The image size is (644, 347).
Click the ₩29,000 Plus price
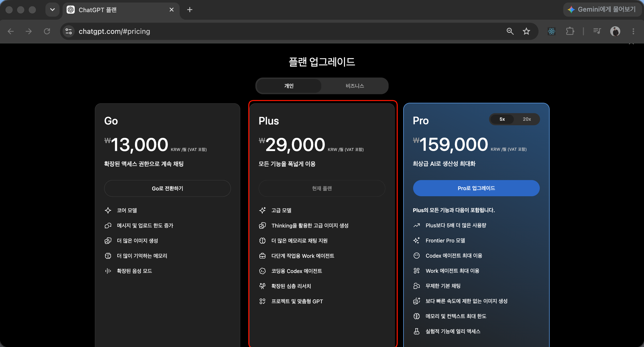pos(292,144)
